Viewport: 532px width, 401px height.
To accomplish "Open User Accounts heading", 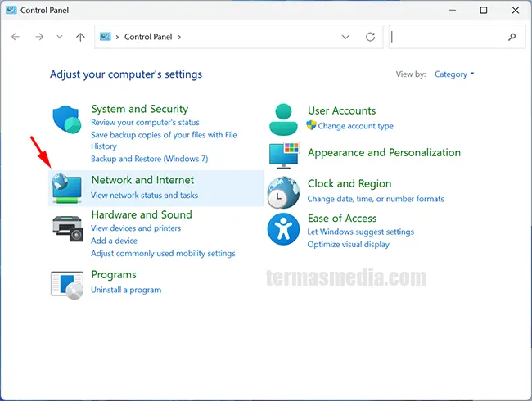I will click(x=342, y=110).
